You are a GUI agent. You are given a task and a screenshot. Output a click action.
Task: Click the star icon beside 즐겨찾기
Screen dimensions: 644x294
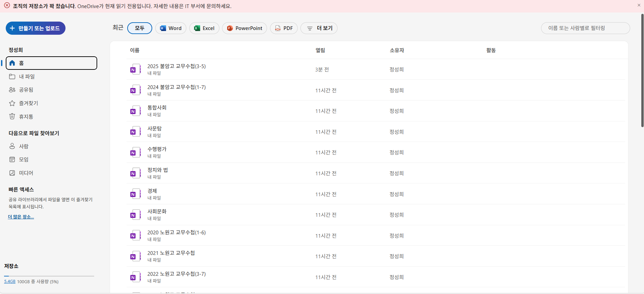click(x=12, y=103)
